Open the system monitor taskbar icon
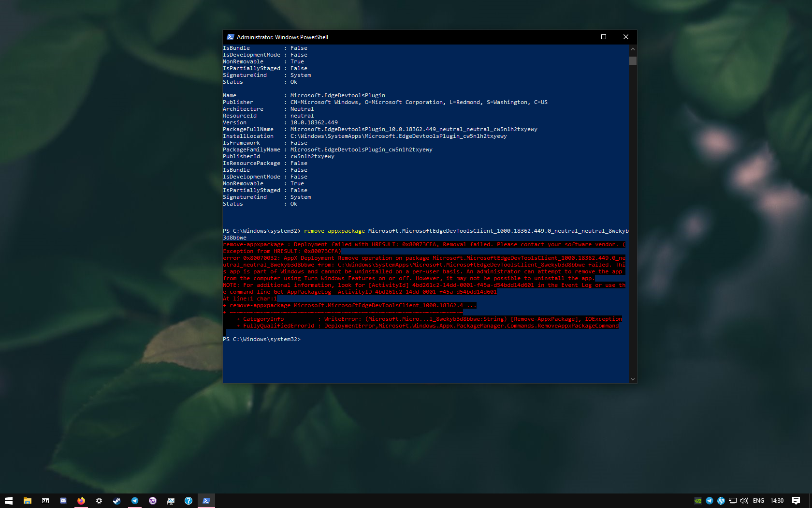 click(171, 501)
